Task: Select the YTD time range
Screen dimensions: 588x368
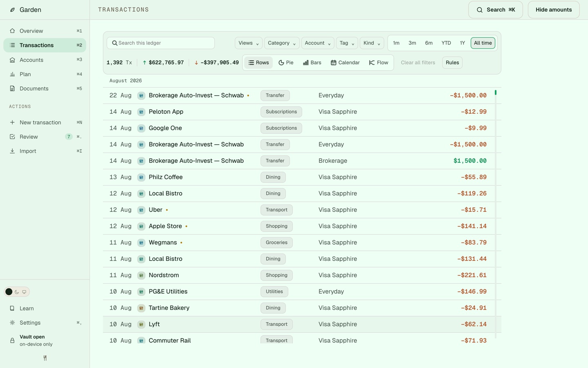Action: (x=446, y=43)
